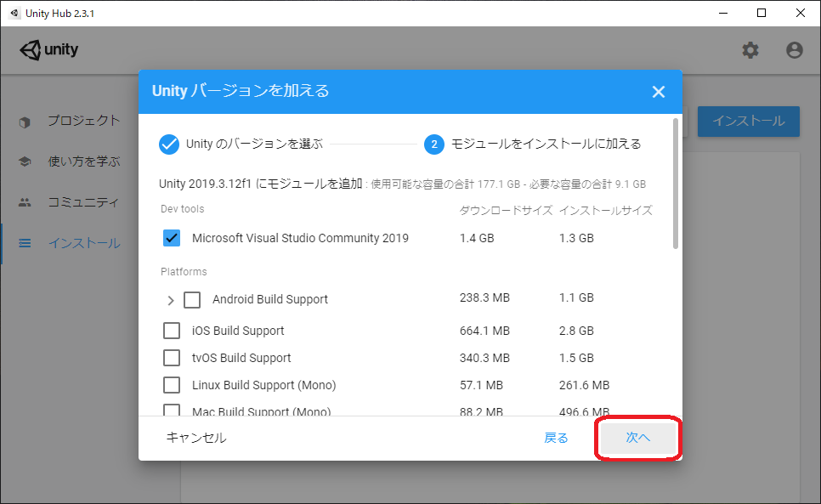Click the プロジェクト cube icon in sidebar
This screenshot has height=504, width=821.
pyautogui.click(x=25, y=122)
